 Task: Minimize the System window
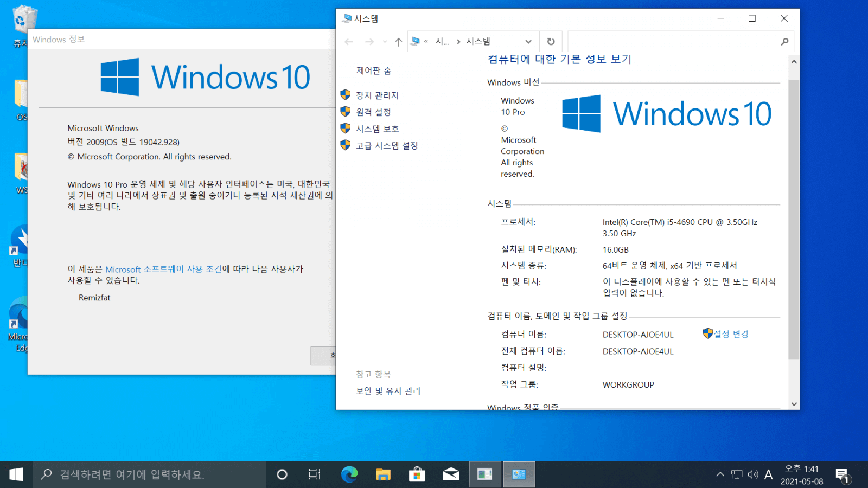(x=720, y=18)
